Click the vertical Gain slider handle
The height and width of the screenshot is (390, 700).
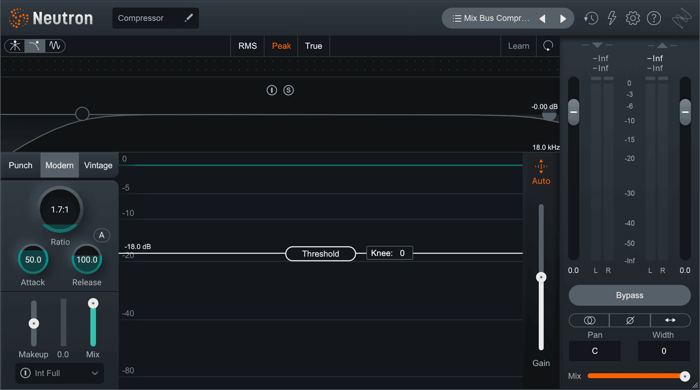(541, 277)
